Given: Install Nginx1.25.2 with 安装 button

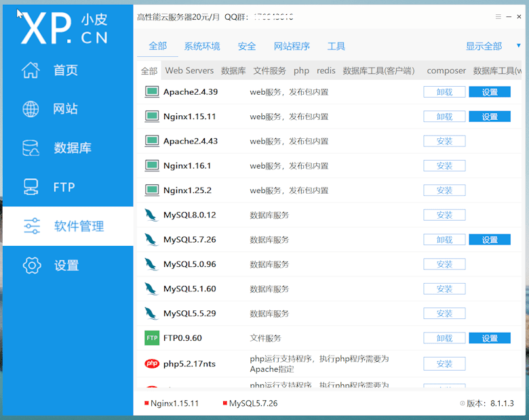Looking at the screenshot, I should click(444, 190).
